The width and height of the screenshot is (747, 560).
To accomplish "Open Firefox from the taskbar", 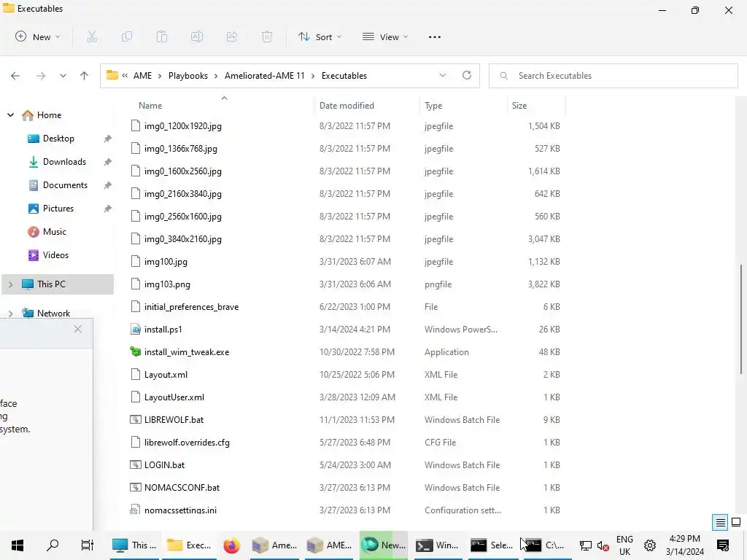I will [232, 545].
